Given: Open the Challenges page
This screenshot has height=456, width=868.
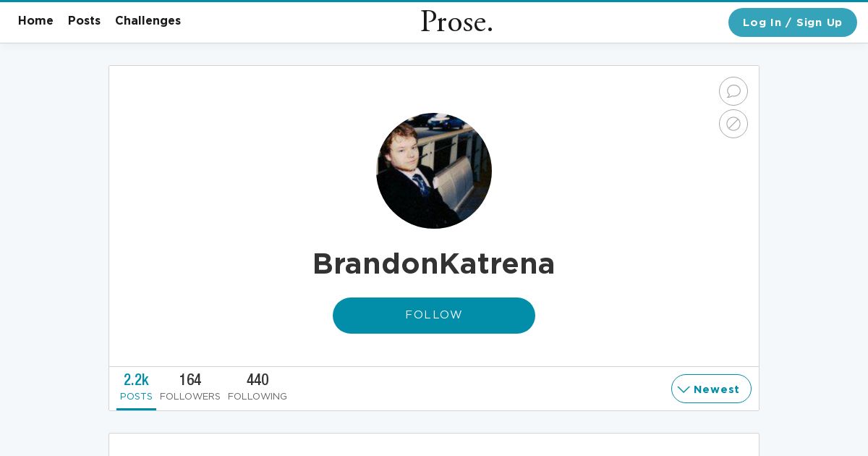Looking at the screenshot, I should pos(148,21).
